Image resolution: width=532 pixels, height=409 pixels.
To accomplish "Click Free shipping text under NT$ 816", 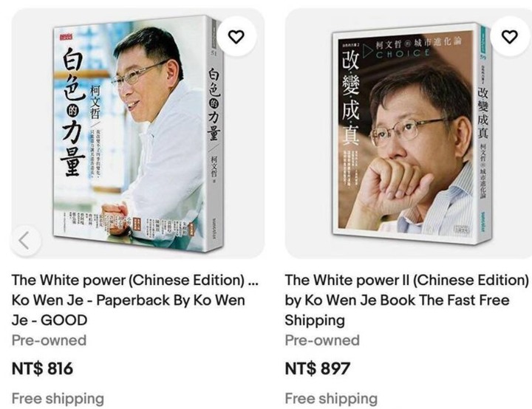I will coord(58,399).
